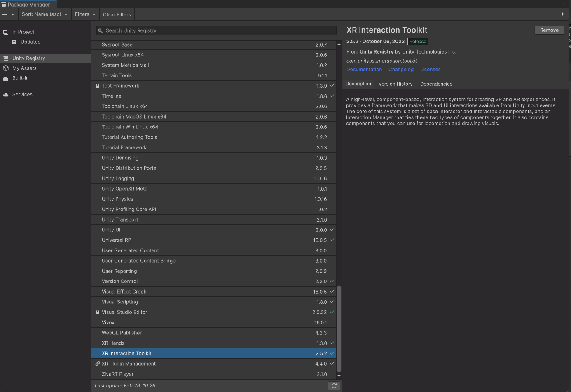Click the link icon beside XR Plugin Management
Viewport: 571px width, 392px height.
(97, 364)
